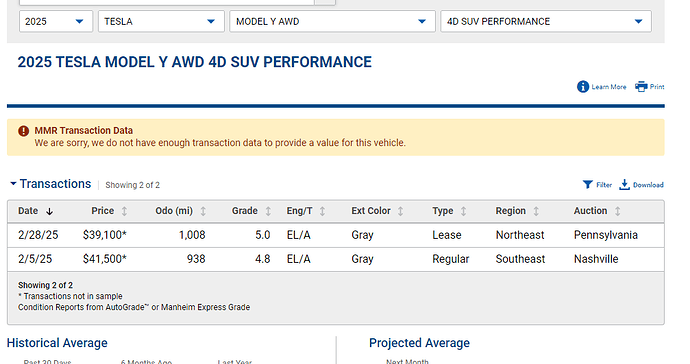Sort by Grade column arrows
This screenshot has width=690, height=364.
coord(268,211)
